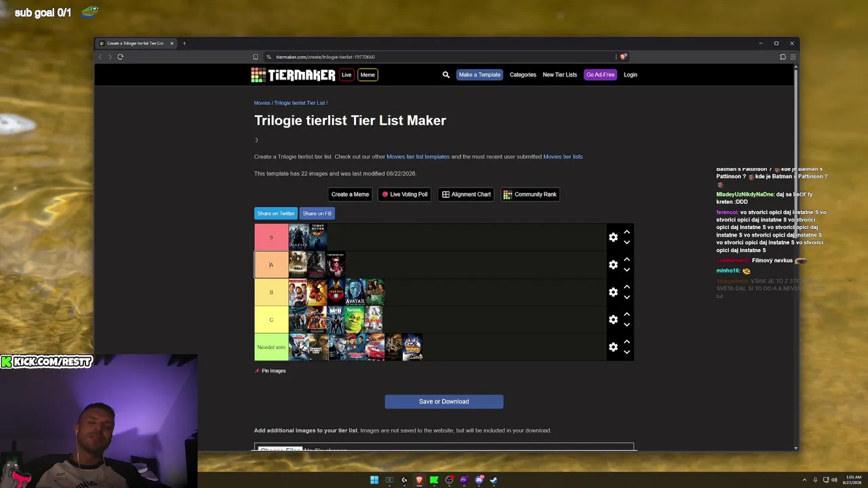The image size is (868, 488).
Task: Open Discord from the taskbar
Action: click(479, 480)
